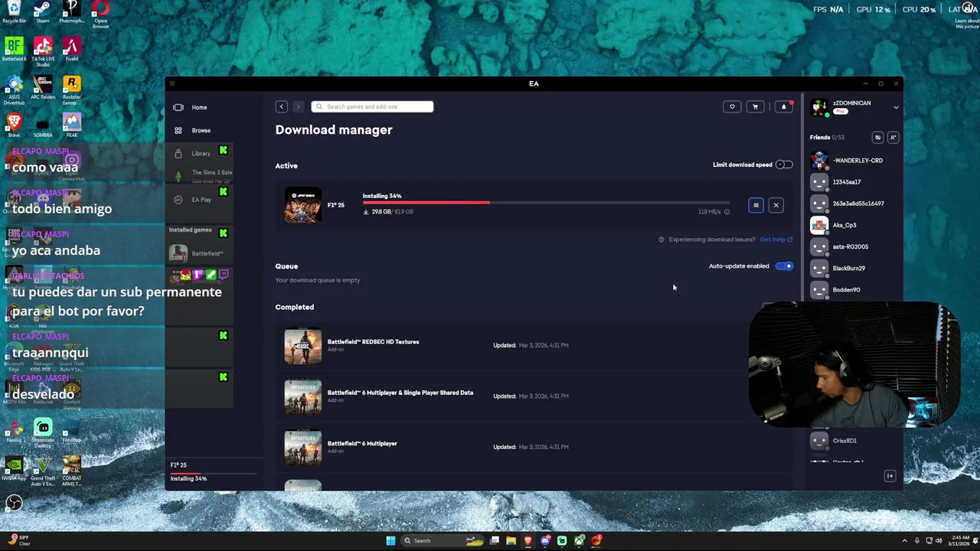
Task: Click the Get help link
Action: 776,240
